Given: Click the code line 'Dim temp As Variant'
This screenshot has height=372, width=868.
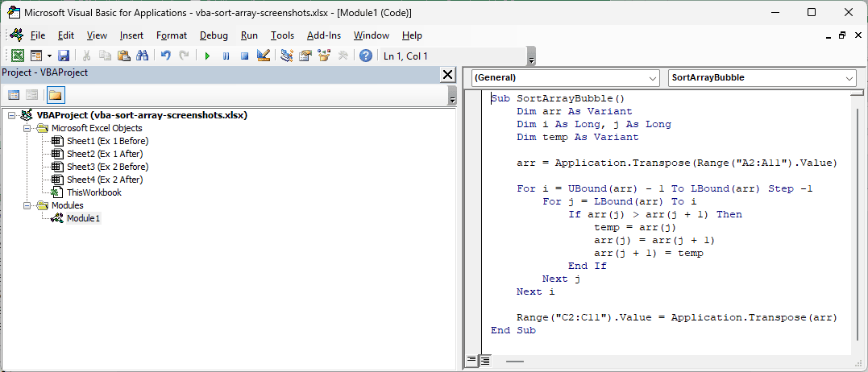Looking at the screenshot, I should point(577,137).
